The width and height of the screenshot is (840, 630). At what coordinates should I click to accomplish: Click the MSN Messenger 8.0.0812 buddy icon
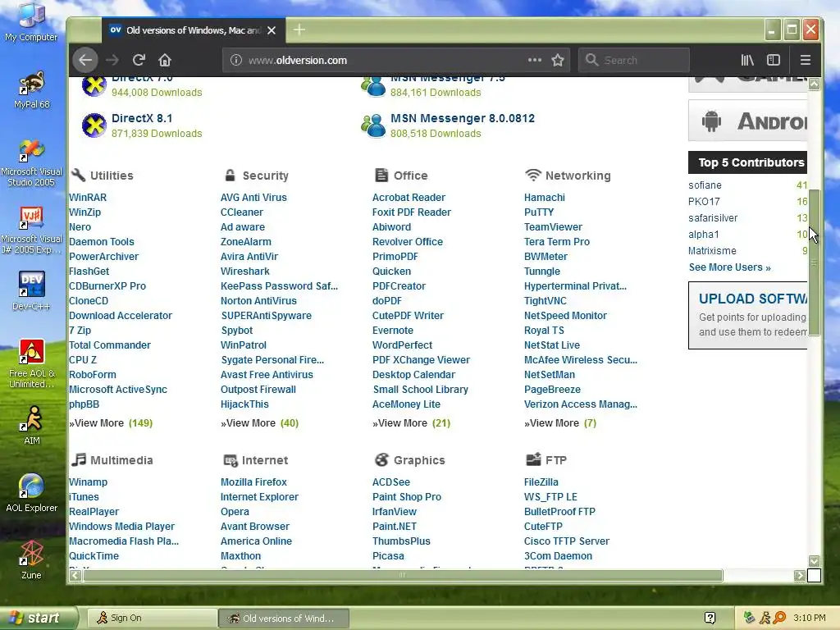373,126
